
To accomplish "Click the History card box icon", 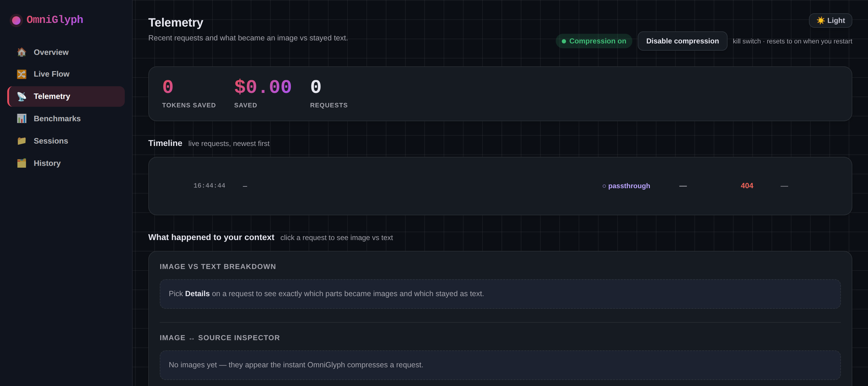I will tap(22, 163).
